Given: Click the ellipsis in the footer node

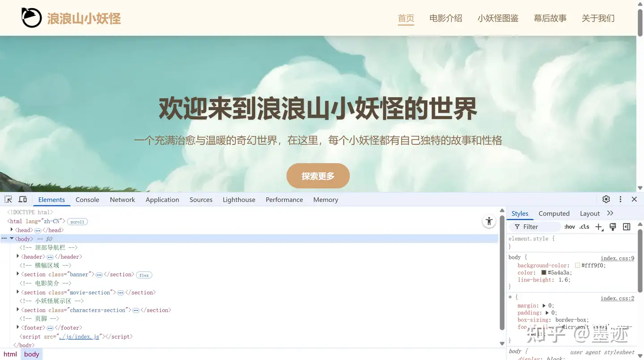Looking at the screenshot, I should (50, 328).
